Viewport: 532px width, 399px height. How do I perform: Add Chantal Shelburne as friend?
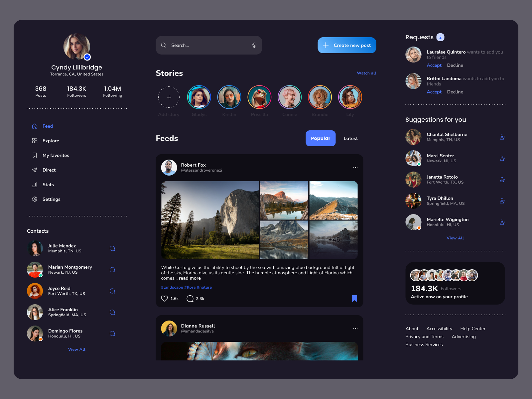click(502, 137)
